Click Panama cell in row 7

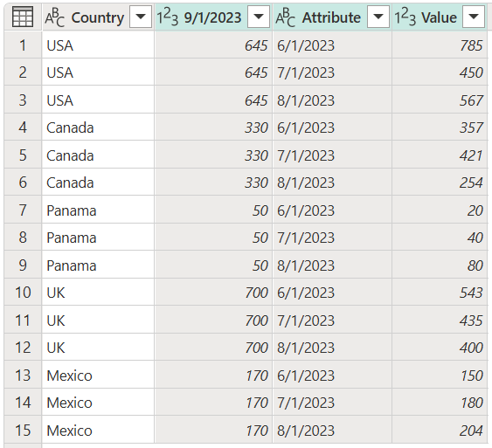98,210
